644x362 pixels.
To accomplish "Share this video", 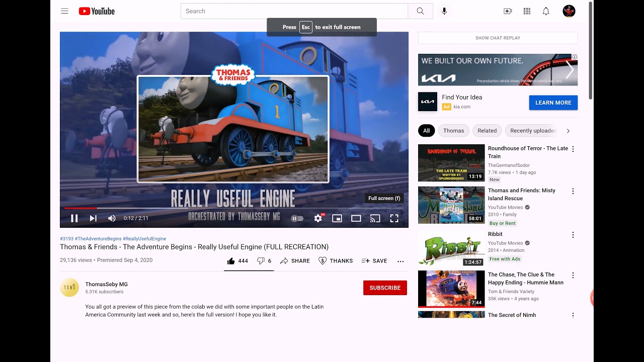I will 295,261.
